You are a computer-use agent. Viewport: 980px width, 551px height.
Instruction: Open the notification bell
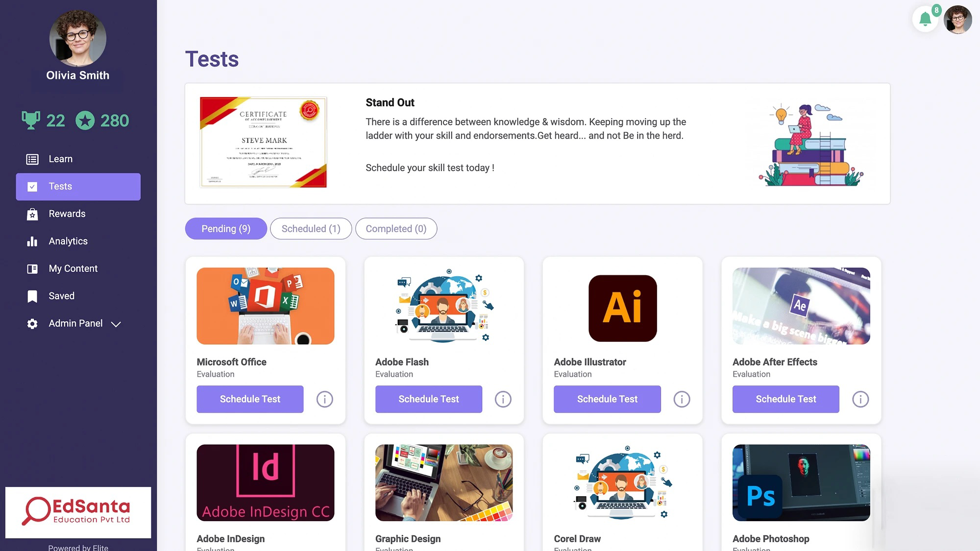[x=926, y=20]
